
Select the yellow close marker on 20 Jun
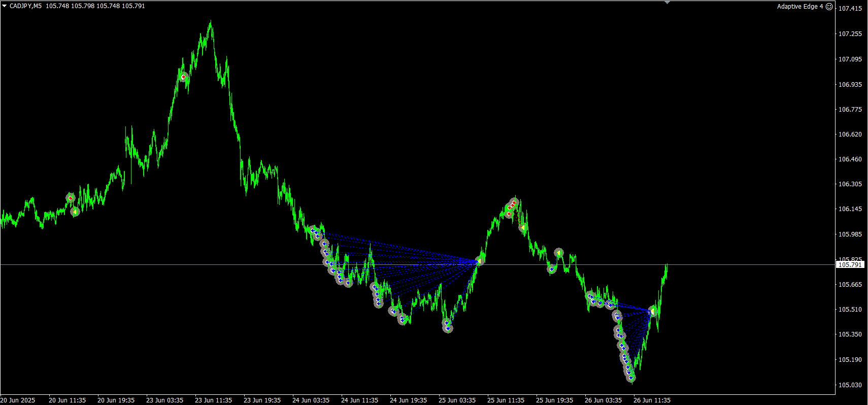tap(75, 211)
